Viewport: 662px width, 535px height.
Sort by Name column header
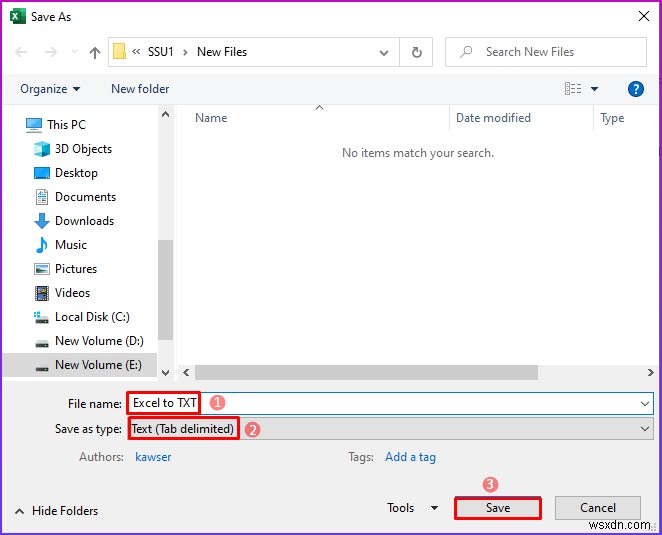(211, 118)
